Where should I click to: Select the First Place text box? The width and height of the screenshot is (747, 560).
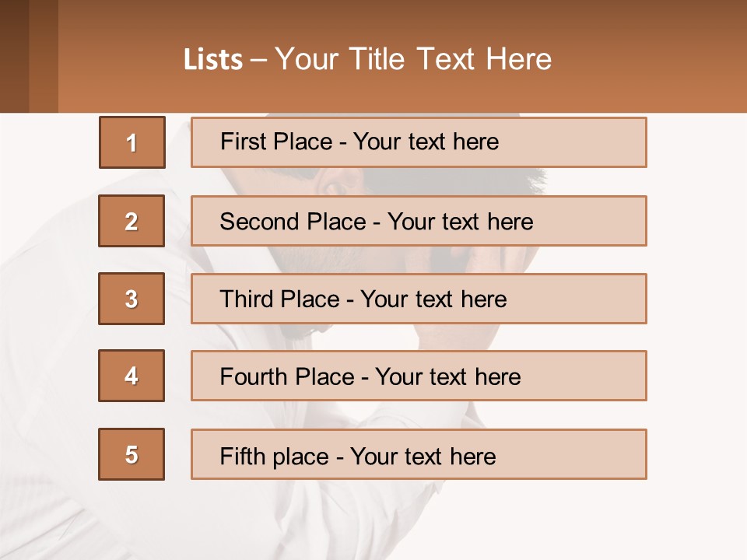(419, 142)
